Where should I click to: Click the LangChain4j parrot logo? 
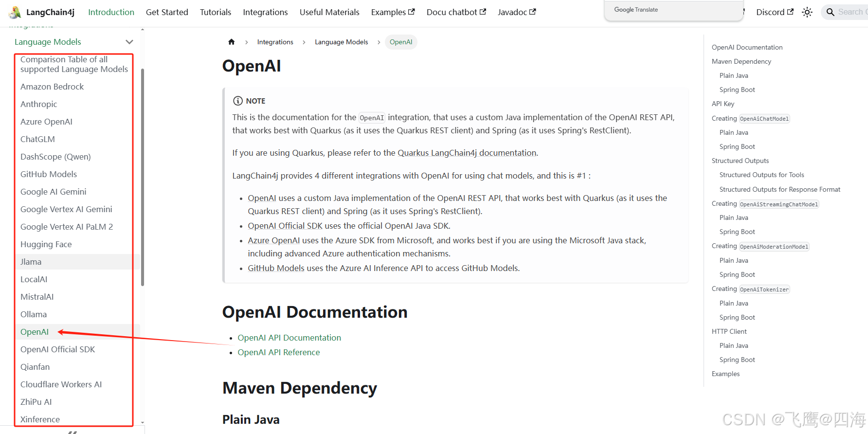tap(15, 12)
